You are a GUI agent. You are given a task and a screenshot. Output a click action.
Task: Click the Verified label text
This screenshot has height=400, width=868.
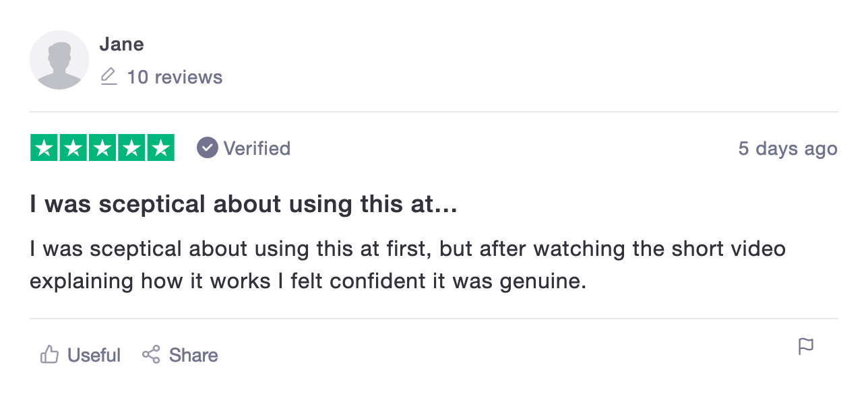[x=257, y=148]
